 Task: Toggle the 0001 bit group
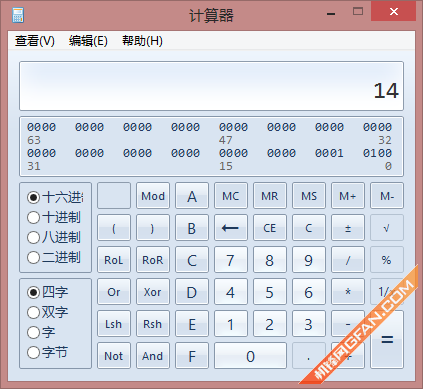coord(329,153)
